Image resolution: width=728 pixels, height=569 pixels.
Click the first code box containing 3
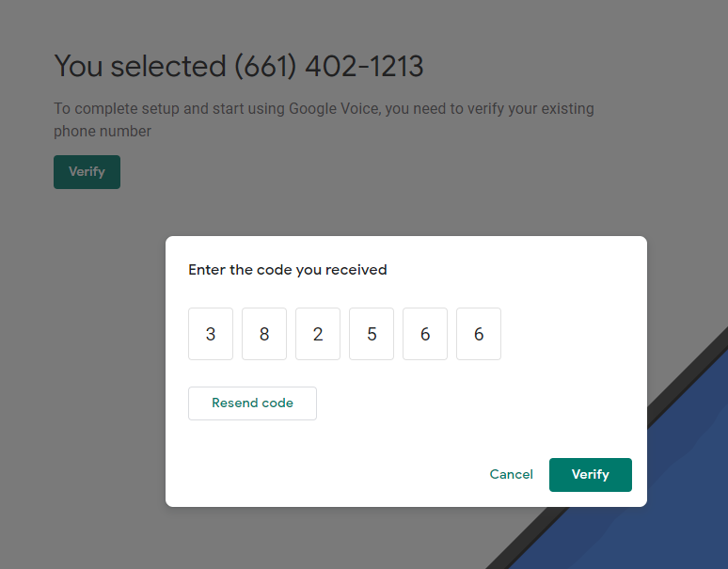pos(211,334)
